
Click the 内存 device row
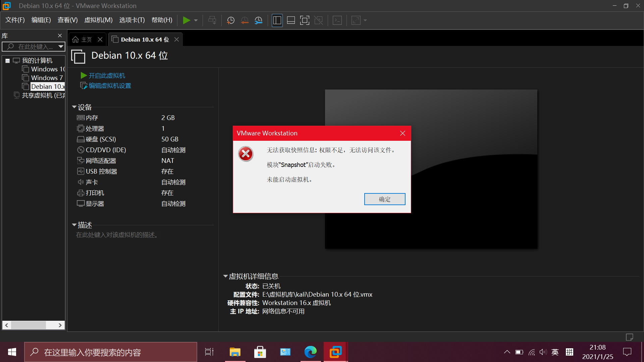[145, 118]
